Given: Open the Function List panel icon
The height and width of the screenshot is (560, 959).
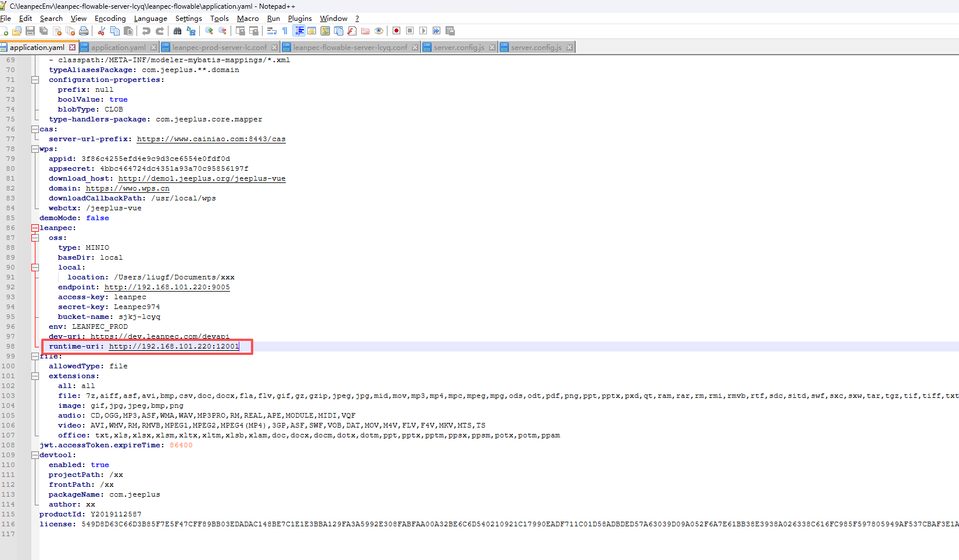Looking at the screenshot, I should (352, 31).
